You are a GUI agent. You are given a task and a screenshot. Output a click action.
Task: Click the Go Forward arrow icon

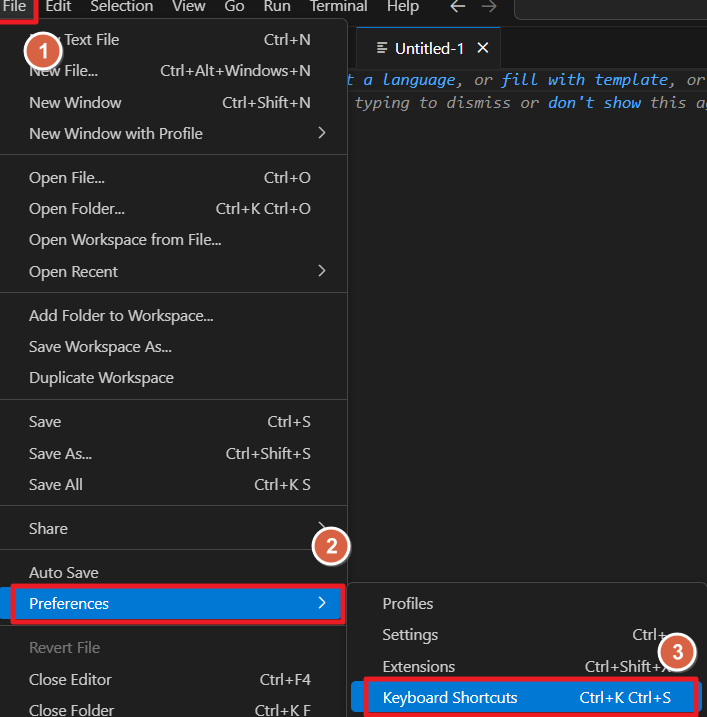[x=489, y=7]
